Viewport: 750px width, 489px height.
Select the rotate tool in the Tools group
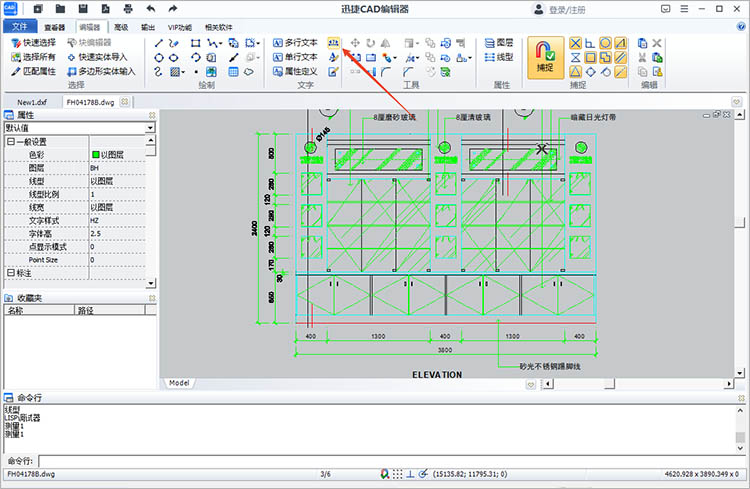pos(371,43)
